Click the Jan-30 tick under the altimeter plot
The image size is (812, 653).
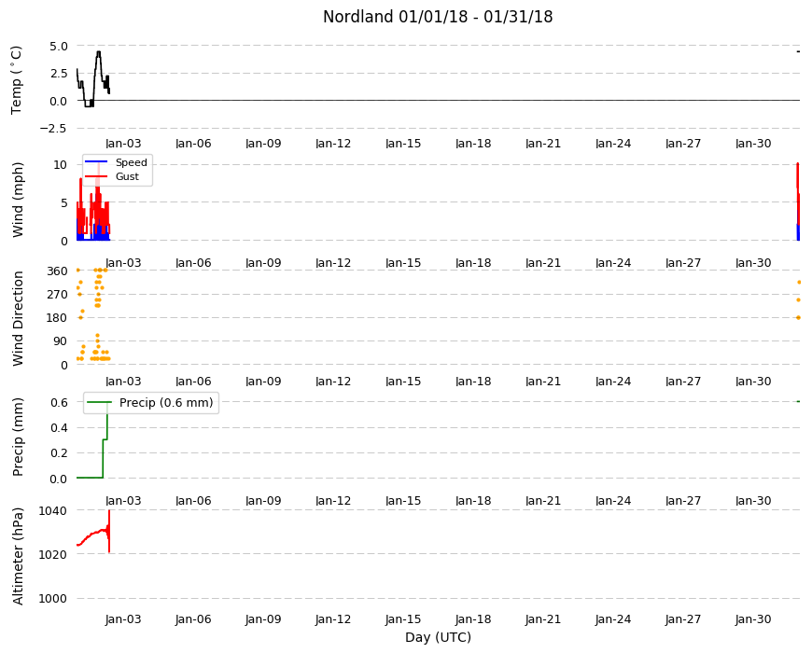click(x=753, y=618)
